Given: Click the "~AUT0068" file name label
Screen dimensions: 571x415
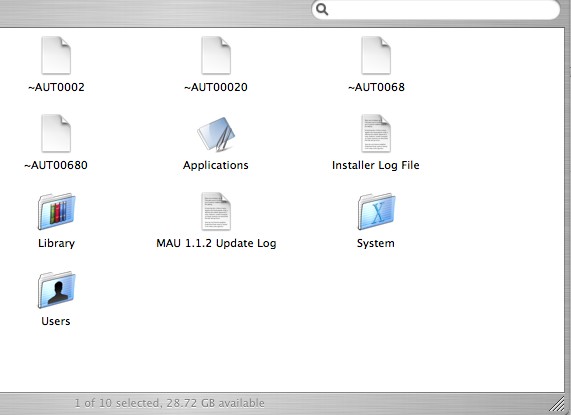Looking at the screenshot, I should pos(376,87).
